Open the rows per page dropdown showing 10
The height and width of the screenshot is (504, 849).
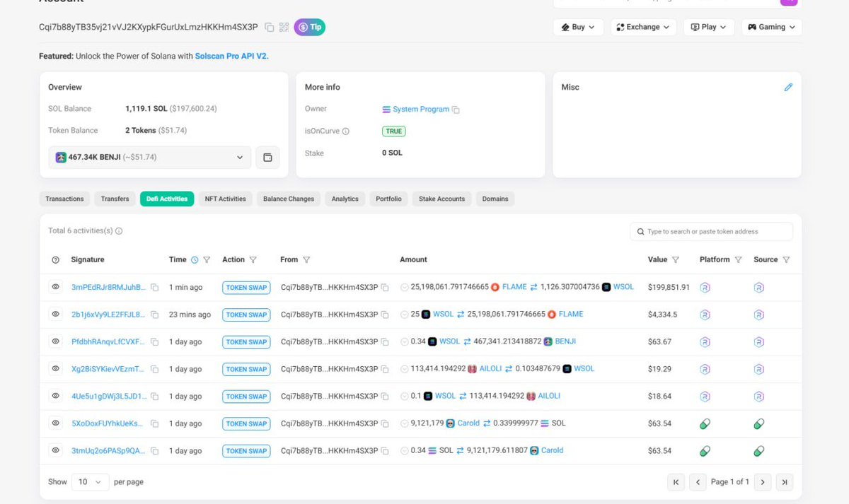91,482
